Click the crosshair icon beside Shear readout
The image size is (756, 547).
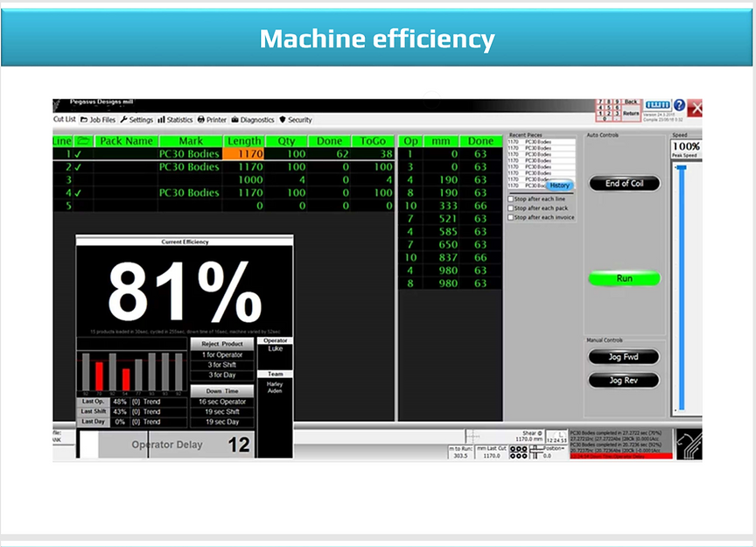pos(472,436)
